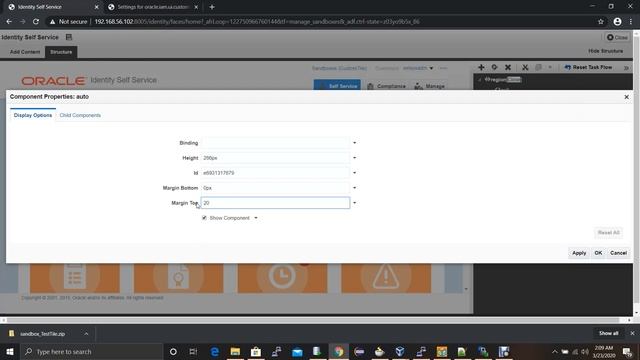Click the Height input field
The image size is (640, 360).
(x=275, y=158)
